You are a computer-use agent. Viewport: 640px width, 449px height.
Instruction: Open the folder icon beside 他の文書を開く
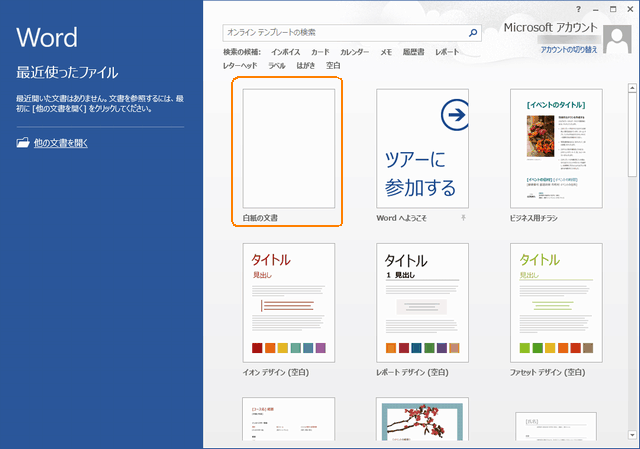(23, 142)
